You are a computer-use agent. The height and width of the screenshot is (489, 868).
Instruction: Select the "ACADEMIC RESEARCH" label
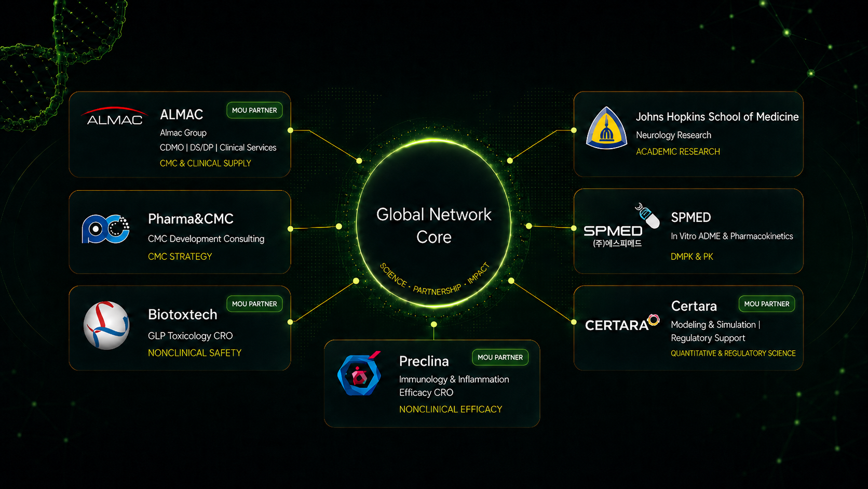click(678, 152)
